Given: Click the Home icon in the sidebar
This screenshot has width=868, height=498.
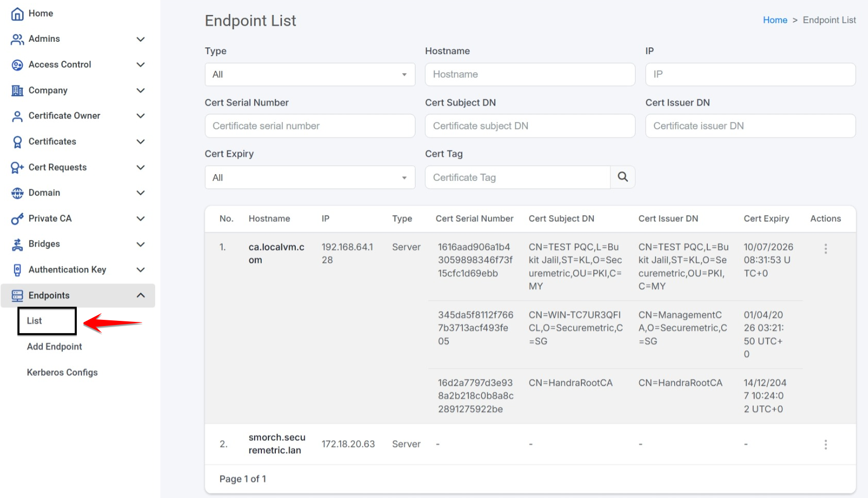Looking at the screenshot, I should pyautogui.click(x=17, y=13).
